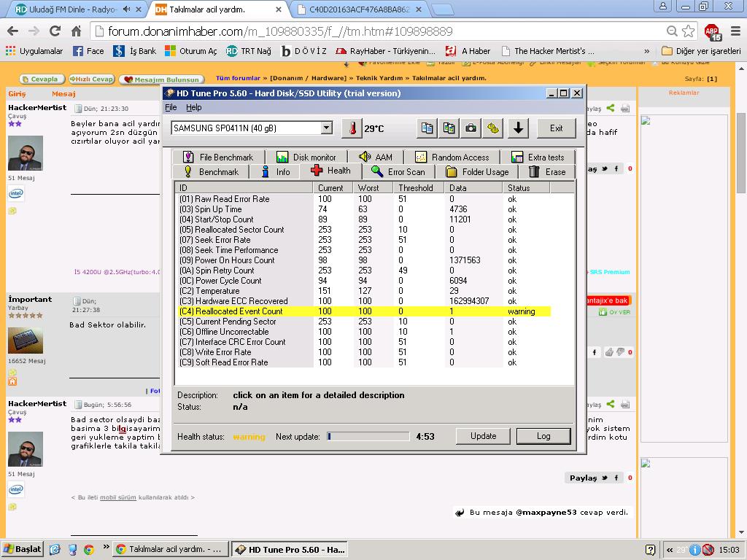Switch to the Benchmark tab
747x560 pixels.
[211, 172]
